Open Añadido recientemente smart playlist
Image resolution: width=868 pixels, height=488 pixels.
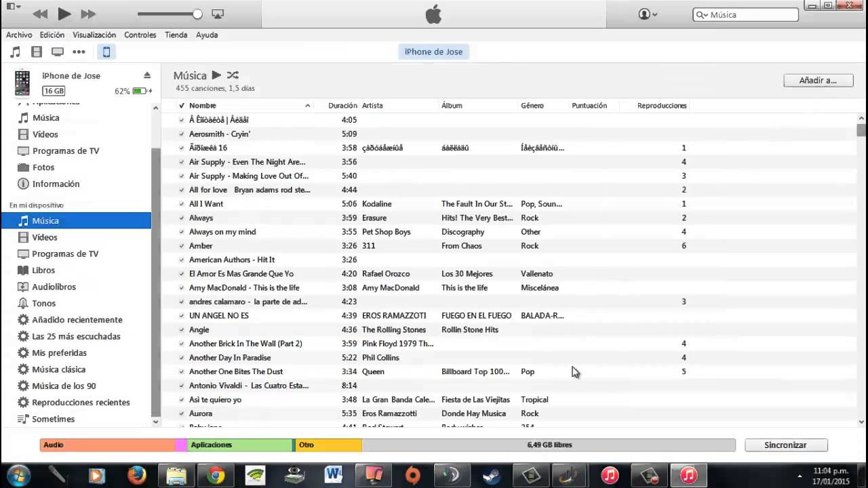[77, 320]
